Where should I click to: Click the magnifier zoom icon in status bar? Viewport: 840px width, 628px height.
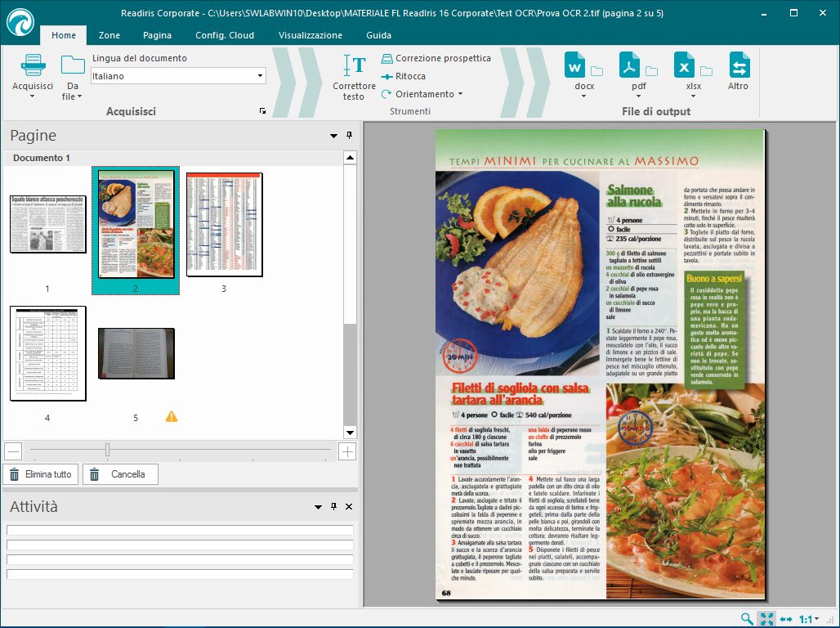tap(747, 619)
